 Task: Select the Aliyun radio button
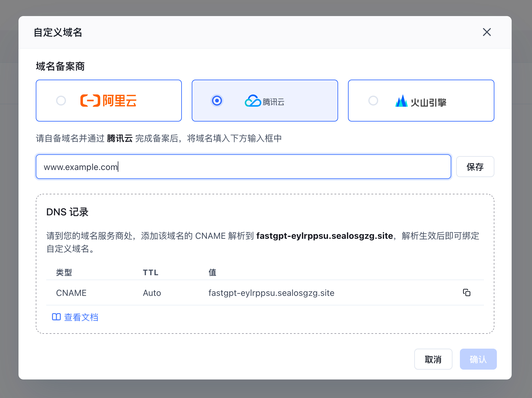click(x=61, y=101)
